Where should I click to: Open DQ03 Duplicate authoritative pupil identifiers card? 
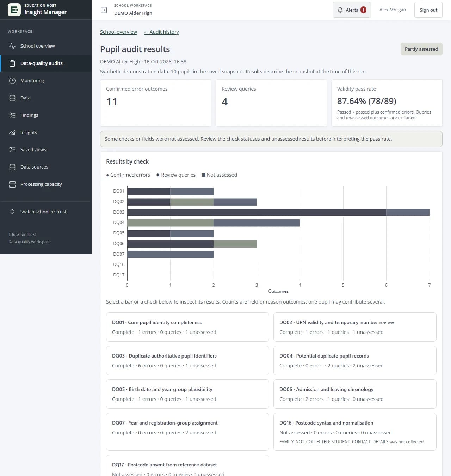tap(187, 360)
